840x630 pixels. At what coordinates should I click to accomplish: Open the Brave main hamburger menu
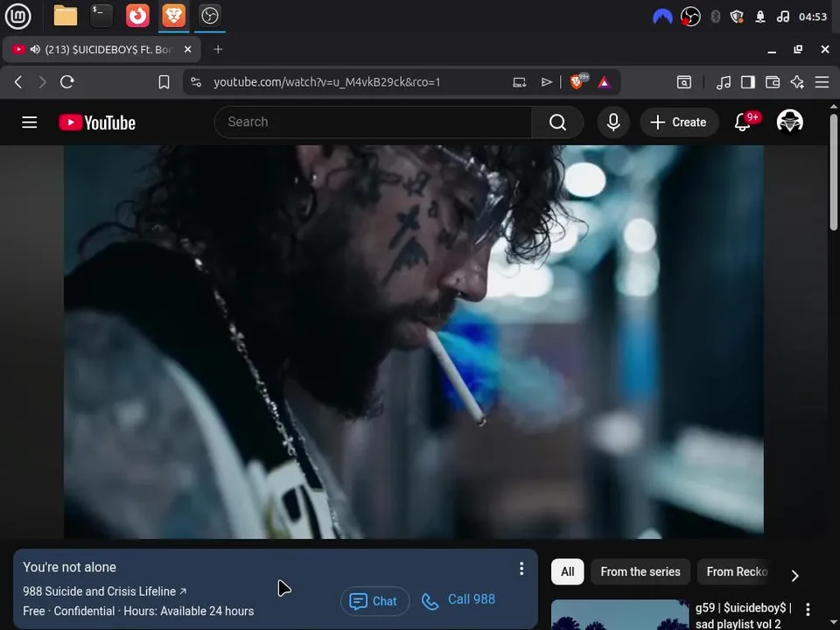(822, 82)
